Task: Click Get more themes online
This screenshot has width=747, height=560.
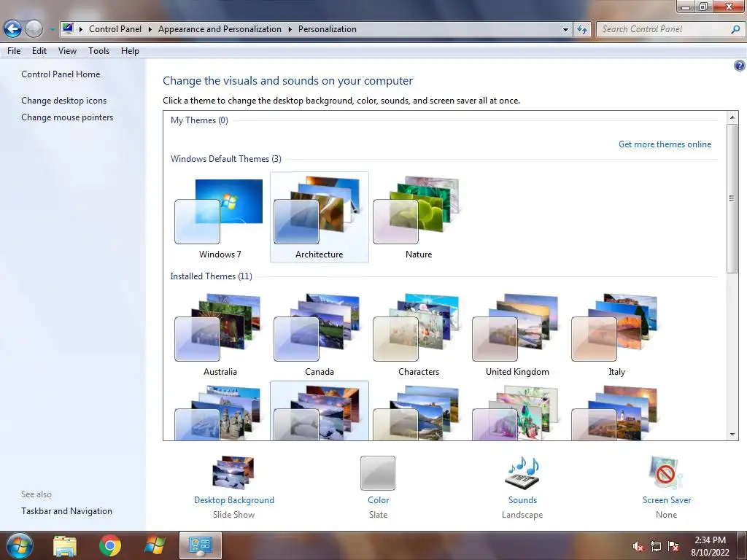Action: (665, 144)
